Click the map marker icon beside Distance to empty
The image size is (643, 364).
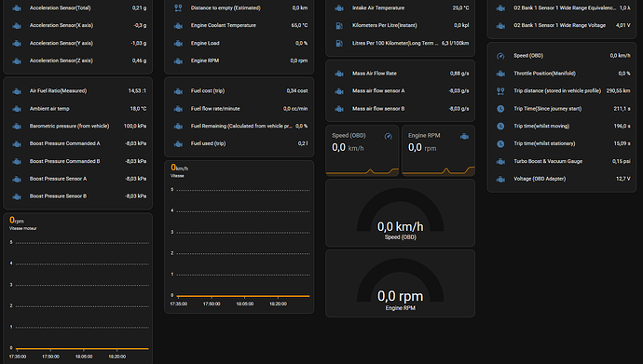pos(178,7)
